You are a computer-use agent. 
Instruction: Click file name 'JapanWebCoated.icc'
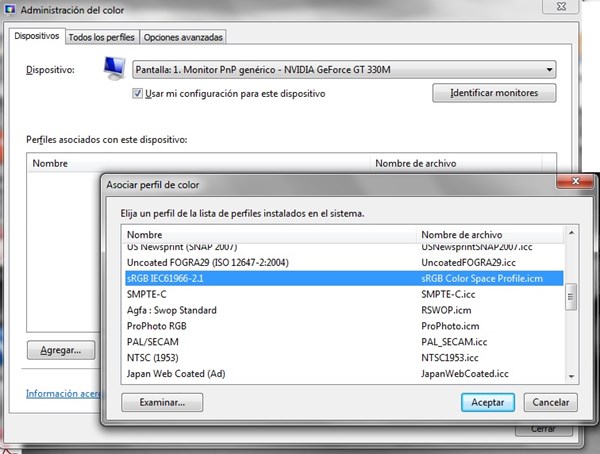(x=465, y=374)
